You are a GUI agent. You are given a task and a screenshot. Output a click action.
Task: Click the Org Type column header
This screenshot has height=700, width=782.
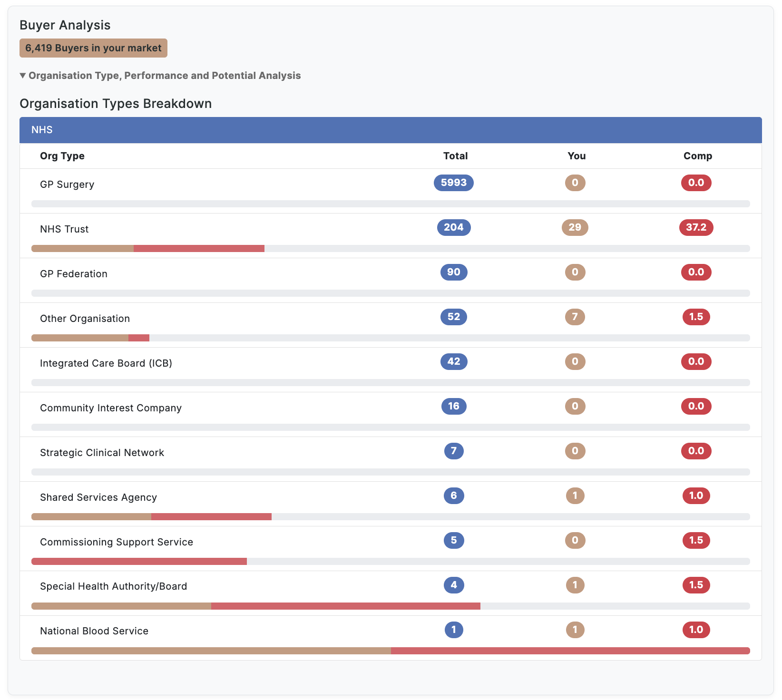pos(62,156)
